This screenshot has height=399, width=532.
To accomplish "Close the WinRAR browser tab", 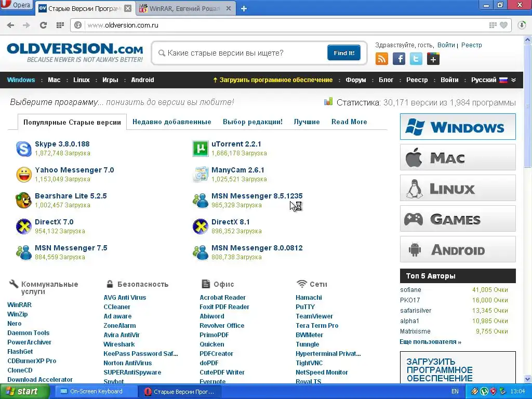I will tap(229, 9).
